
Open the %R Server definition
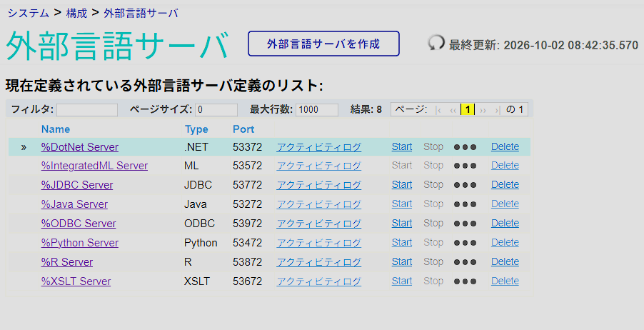click(67, 262)
